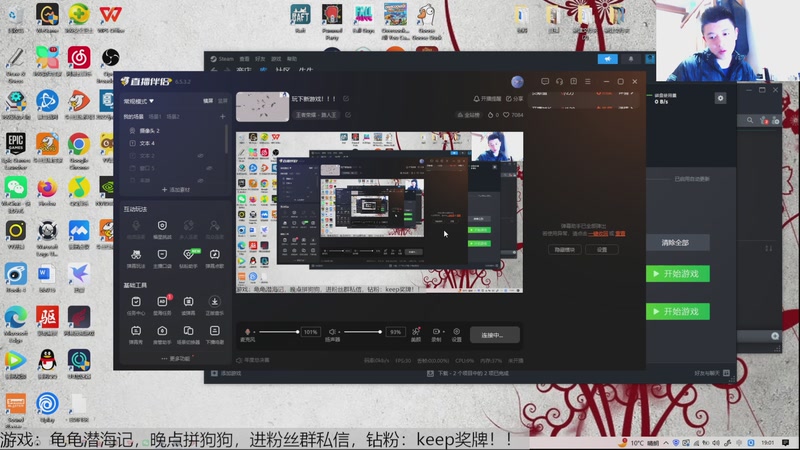
Task: Switch to 我的场景 tab
Action: [x=133, y=117]
